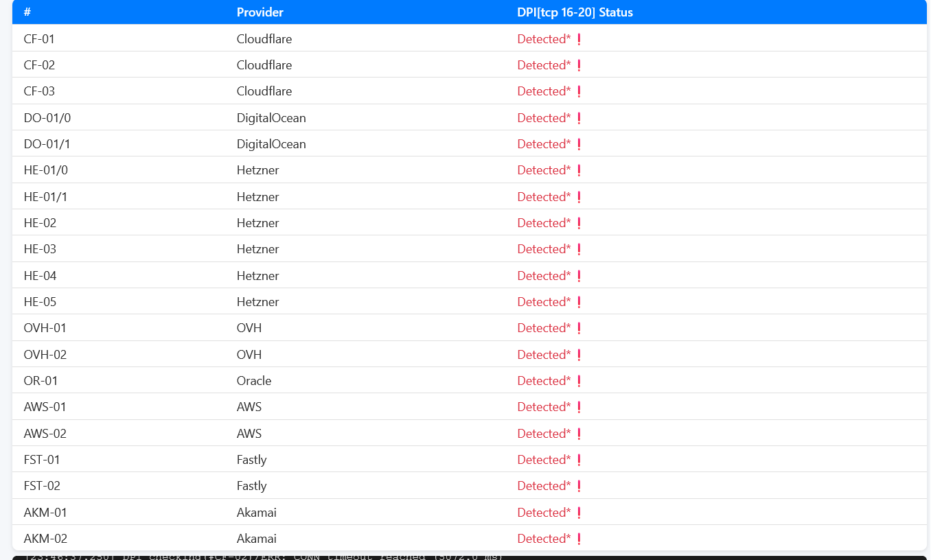
Task: Click the exclamation mark icon in row CF-03
Action: click(579, 91)
